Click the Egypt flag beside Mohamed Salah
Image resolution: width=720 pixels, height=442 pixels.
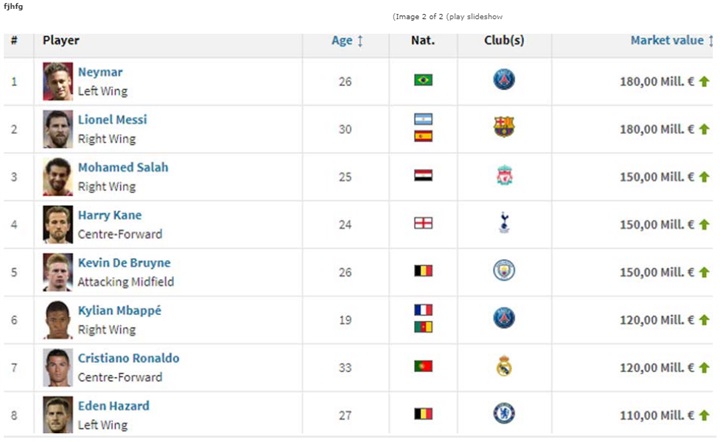tap(423, 175)
